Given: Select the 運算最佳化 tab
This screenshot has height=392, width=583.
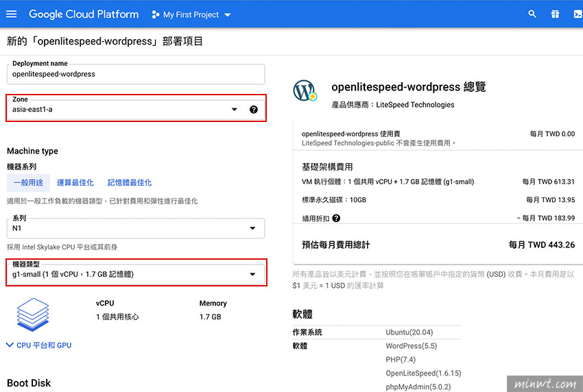Looking at the screenshot, I should point(75,183).
